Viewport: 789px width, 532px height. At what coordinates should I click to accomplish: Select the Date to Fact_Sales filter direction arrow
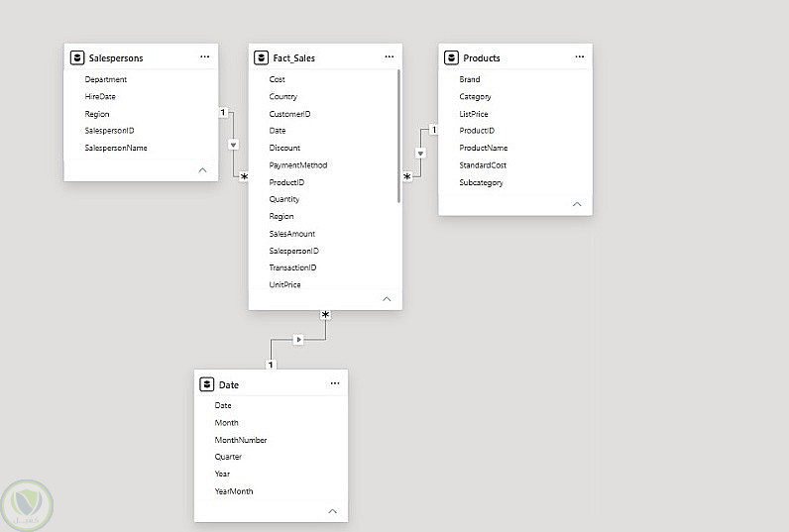click(298, 340)
